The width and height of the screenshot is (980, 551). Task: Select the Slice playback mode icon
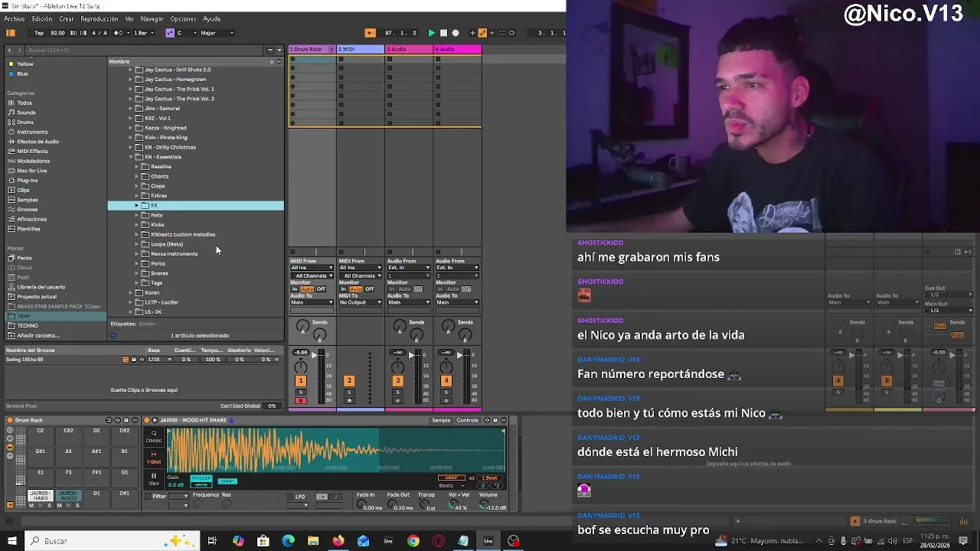click(154, 478)
